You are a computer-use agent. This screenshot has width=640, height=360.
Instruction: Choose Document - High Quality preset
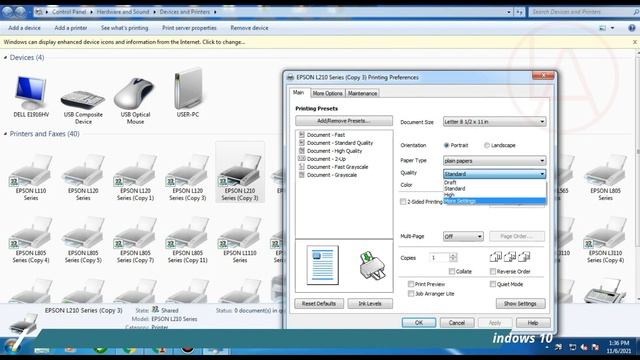coord(334,151)
